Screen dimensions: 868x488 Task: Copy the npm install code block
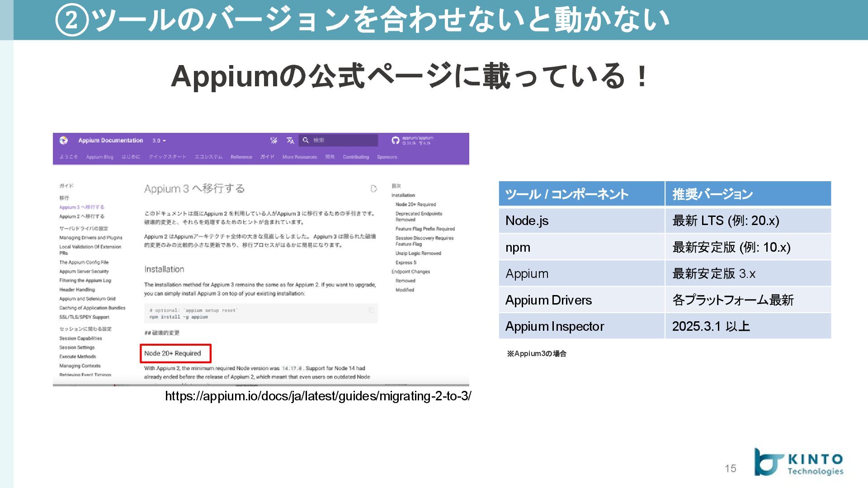tap(371, 310)
